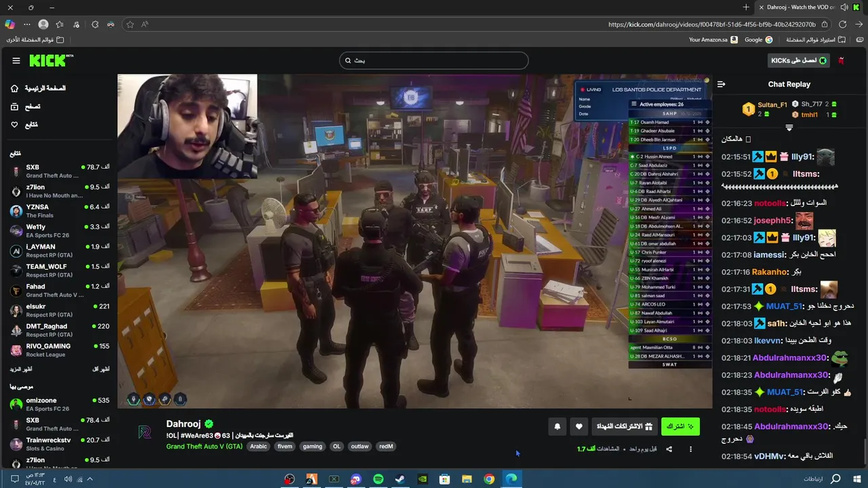Open the Edge favorites list icon
Image resolution: width=868 pixels, height=488 pixels.
(60, 24)
